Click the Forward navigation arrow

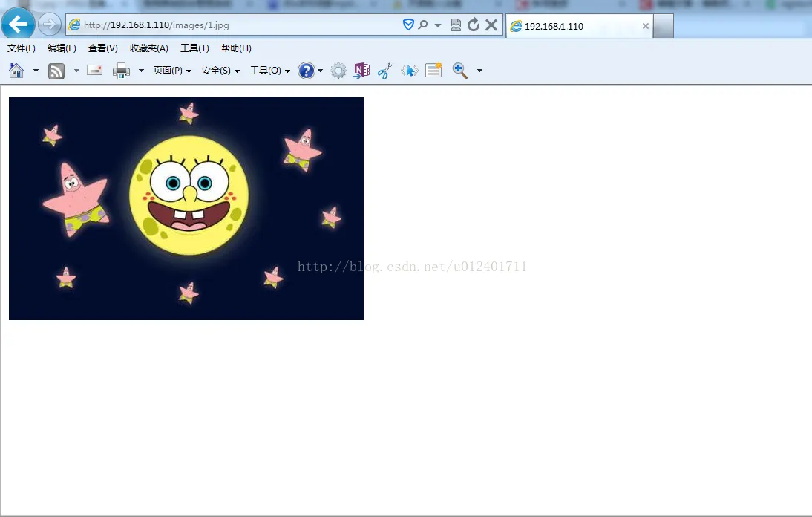pyautogui.click(x=49, y=25)
